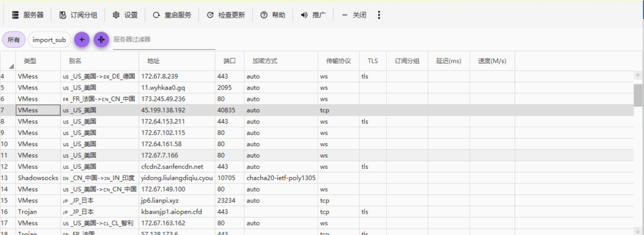Click port 23234 cell
This screenshot has height=235, width=644.
click(230, 200)
